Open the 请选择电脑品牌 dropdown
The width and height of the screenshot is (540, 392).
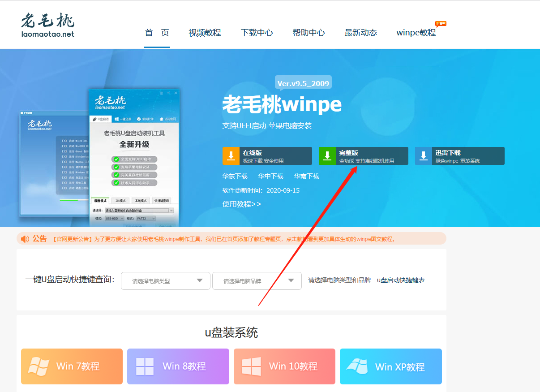pos(257,281)
